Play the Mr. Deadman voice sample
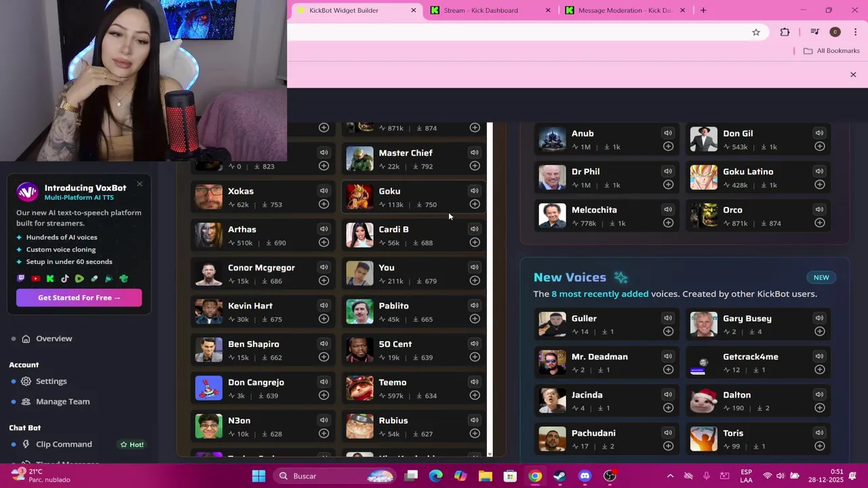Viewport: 868px width, 488px height. pyautogui.click(x=668, y=356)
